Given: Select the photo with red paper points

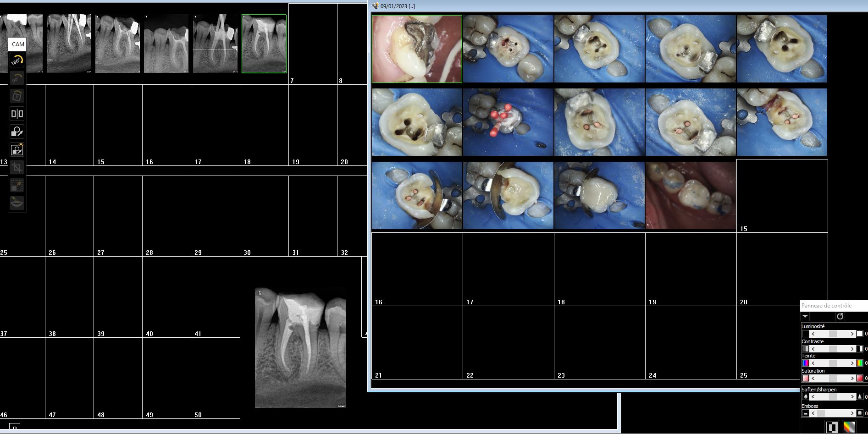Looking at the screenshot, I should [x=508, y=122].
